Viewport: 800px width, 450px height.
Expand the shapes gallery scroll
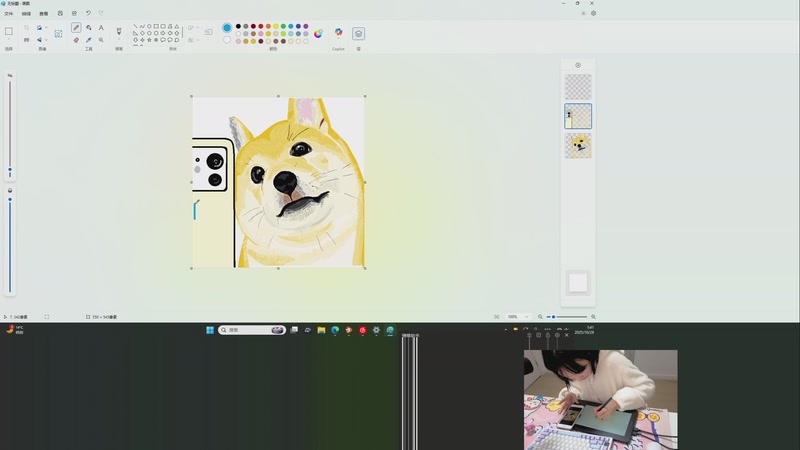coord(183,33)
